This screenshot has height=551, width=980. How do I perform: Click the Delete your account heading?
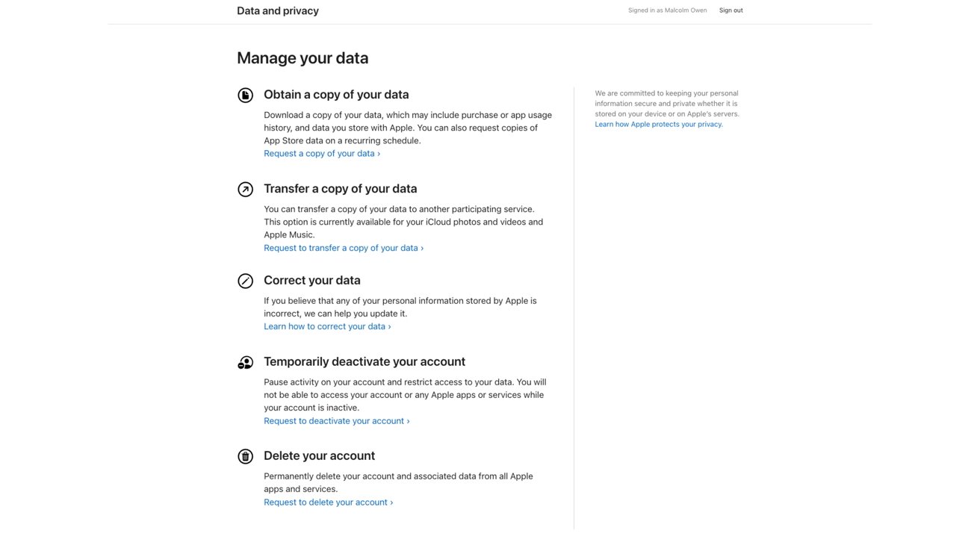[320, 455]
